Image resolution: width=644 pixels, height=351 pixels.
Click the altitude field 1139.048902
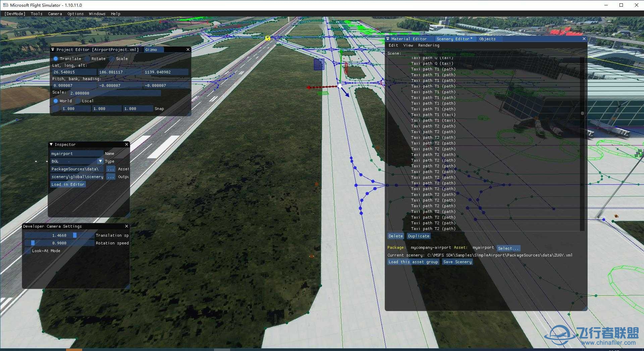point(166,72)
